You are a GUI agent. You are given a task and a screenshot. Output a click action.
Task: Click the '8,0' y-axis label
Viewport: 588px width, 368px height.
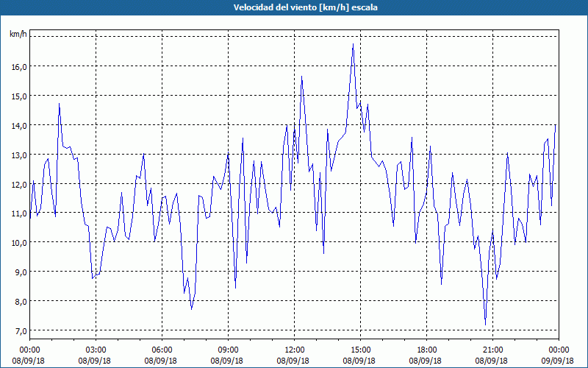[21, 302]
